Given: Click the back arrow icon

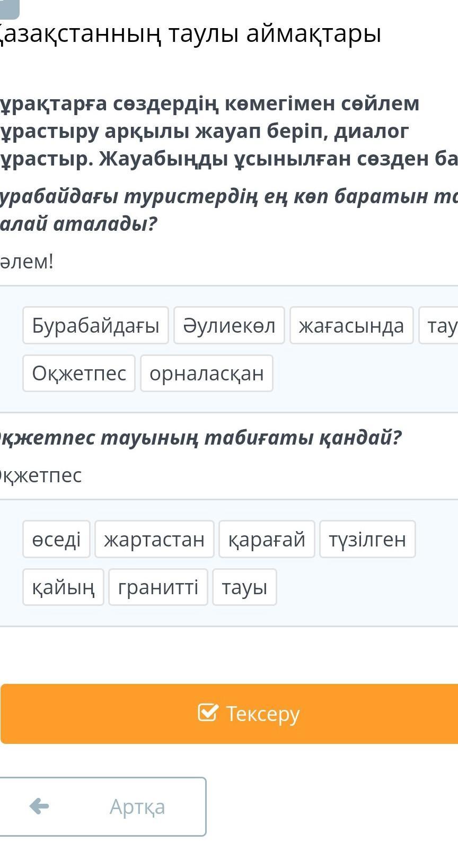Looking at the screenshot, I should coord(39,806).
